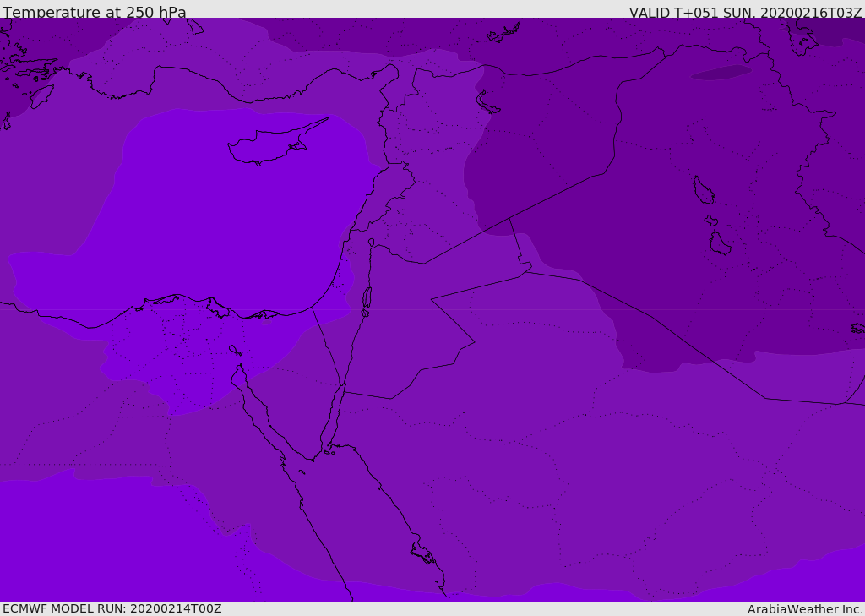Click the bright violet band along bottom edge
865x616 pixels.
tap(84, 549)
